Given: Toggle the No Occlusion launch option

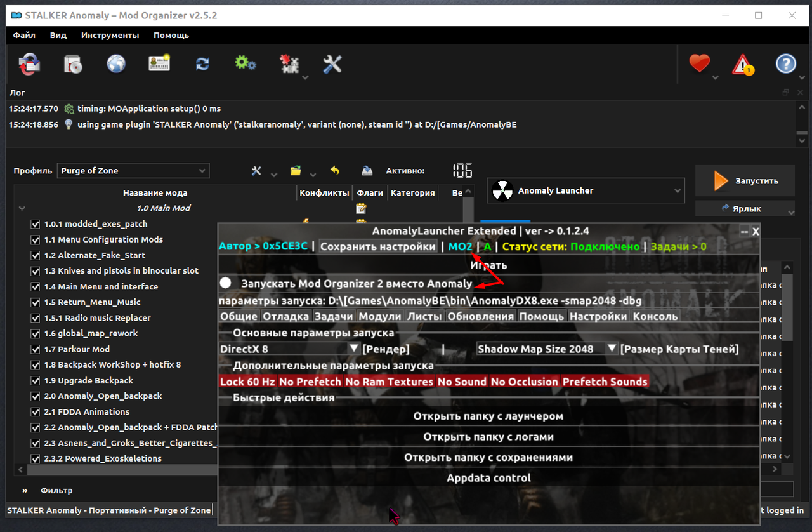Looking at the screenshot, I should coord(524,382).
